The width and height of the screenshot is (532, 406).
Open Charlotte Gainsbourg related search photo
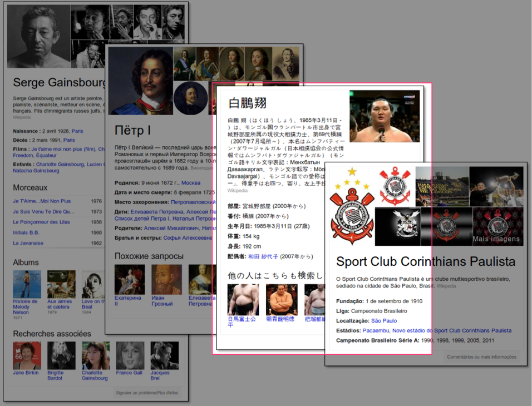[96, 355]
